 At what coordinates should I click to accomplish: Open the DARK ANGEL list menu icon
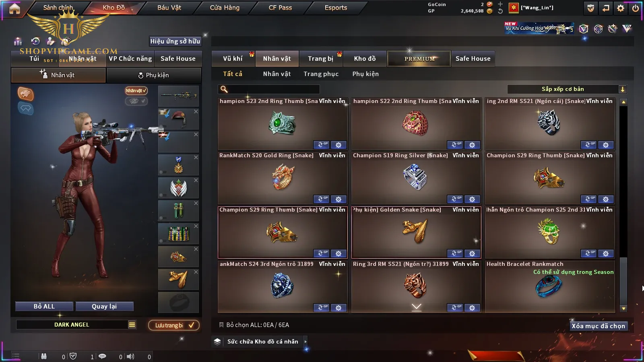[132, 325]
